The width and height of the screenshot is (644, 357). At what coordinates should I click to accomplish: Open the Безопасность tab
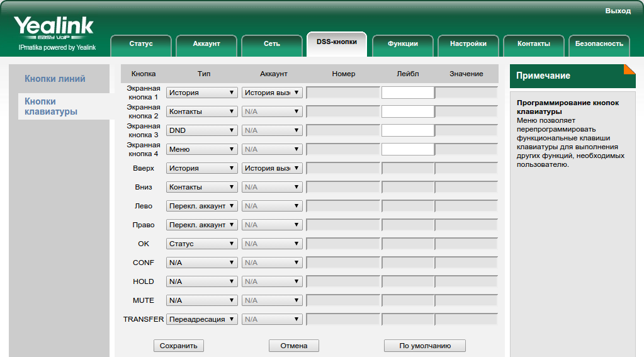point(599,44)
